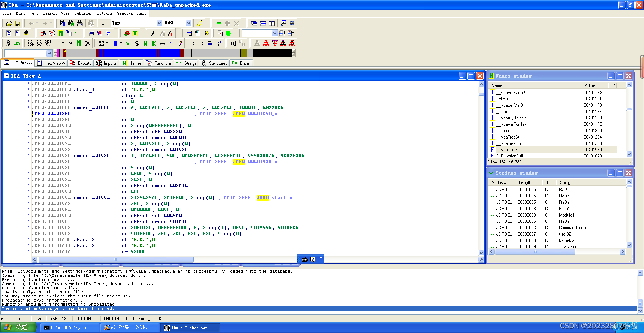Follow the JDR0:00401C50 data xref link
The height and width of the screenshot is (333, 644).
(x=255, y=114)
